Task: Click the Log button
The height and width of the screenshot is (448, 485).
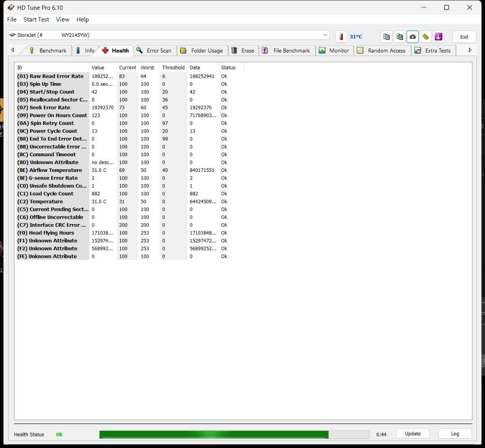Action: tap(455, 434)
